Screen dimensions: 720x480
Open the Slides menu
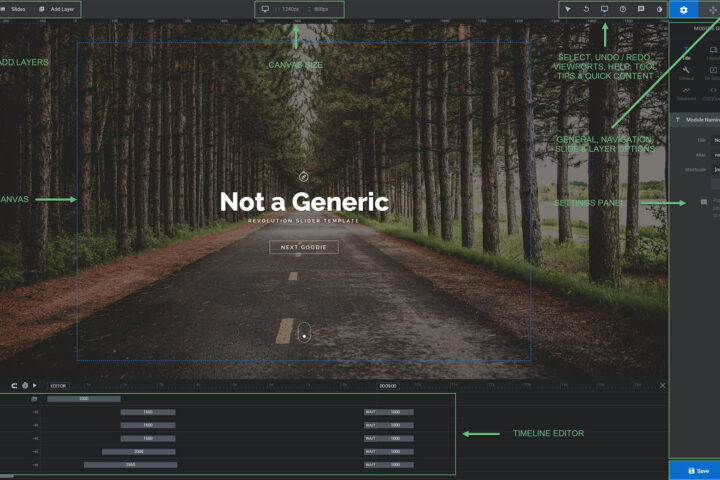[14, 9]
